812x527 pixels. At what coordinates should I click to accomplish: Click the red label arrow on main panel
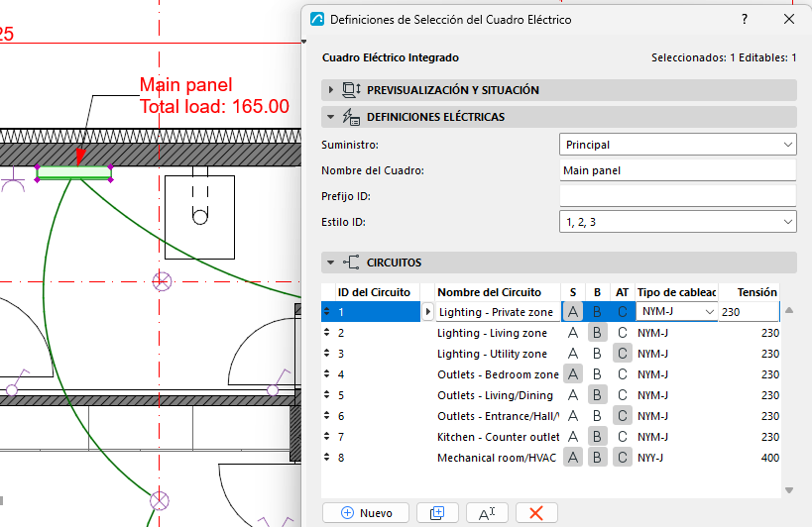point(80,158)
